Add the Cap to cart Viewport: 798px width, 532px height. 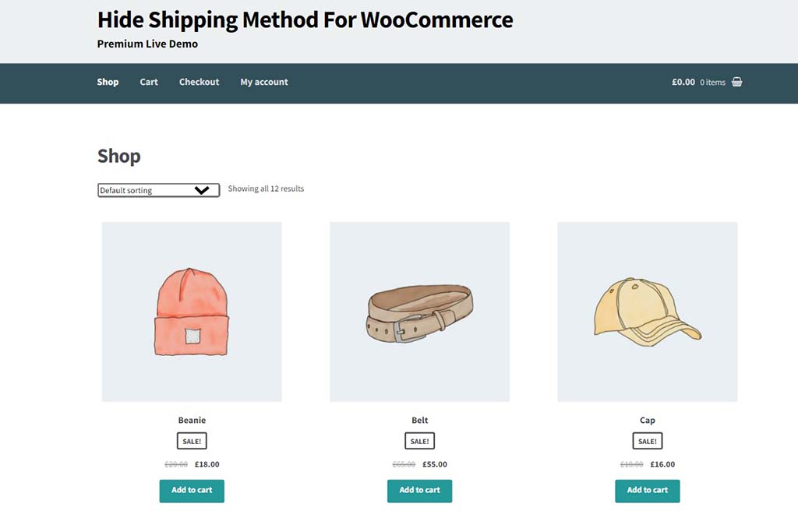pyautogui.click(x=647, y=490)
